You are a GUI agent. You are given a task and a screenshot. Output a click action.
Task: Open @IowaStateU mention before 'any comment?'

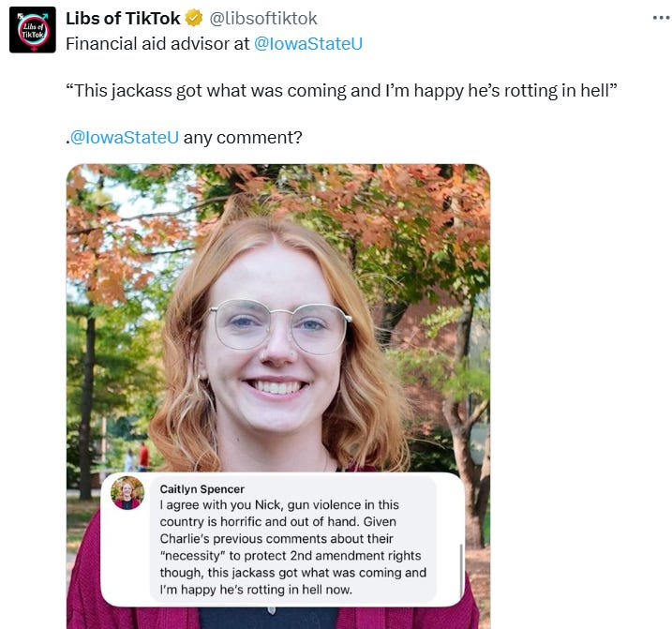click(124, 138)
